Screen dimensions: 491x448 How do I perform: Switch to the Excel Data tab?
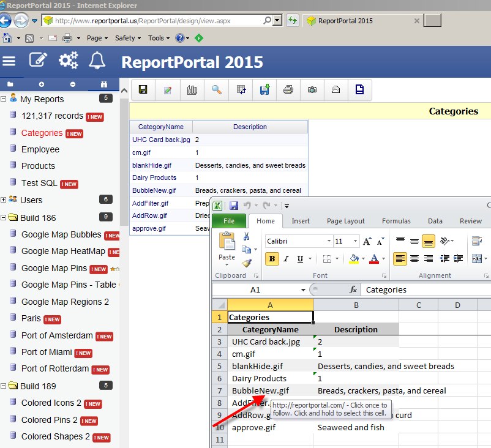coord(435,221)
